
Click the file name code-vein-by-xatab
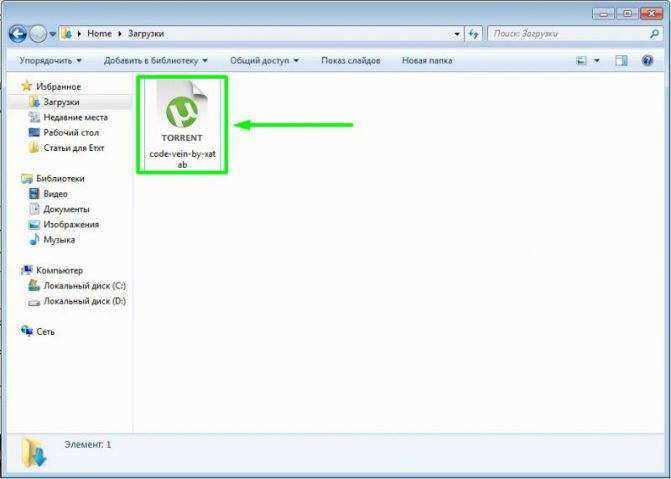[x=182, y=159]
